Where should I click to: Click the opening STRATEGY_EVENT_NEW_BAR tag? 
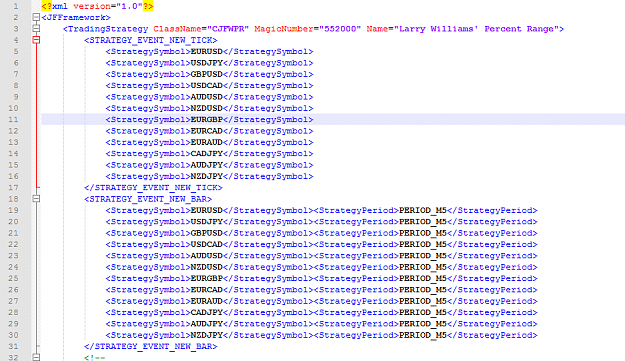click(147, 199)
